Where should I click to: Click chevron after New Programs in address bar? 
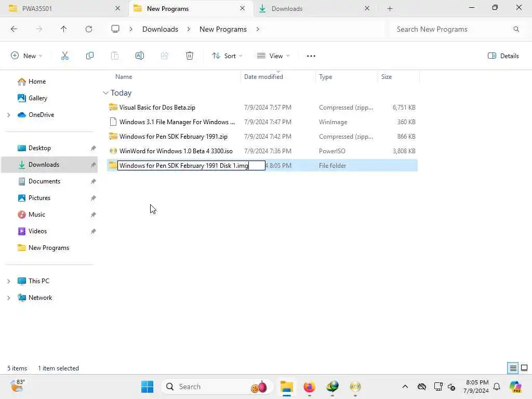click(258, 29)
